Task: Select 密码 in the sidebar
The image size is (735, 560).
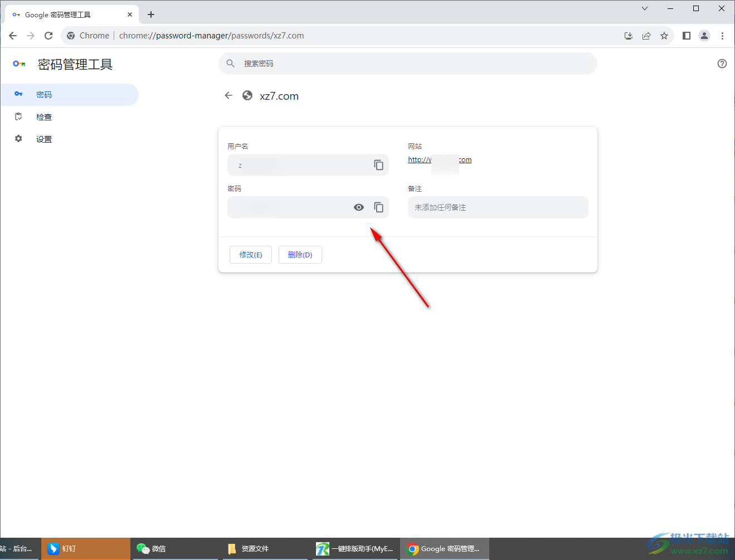Action: coord(69,95)
